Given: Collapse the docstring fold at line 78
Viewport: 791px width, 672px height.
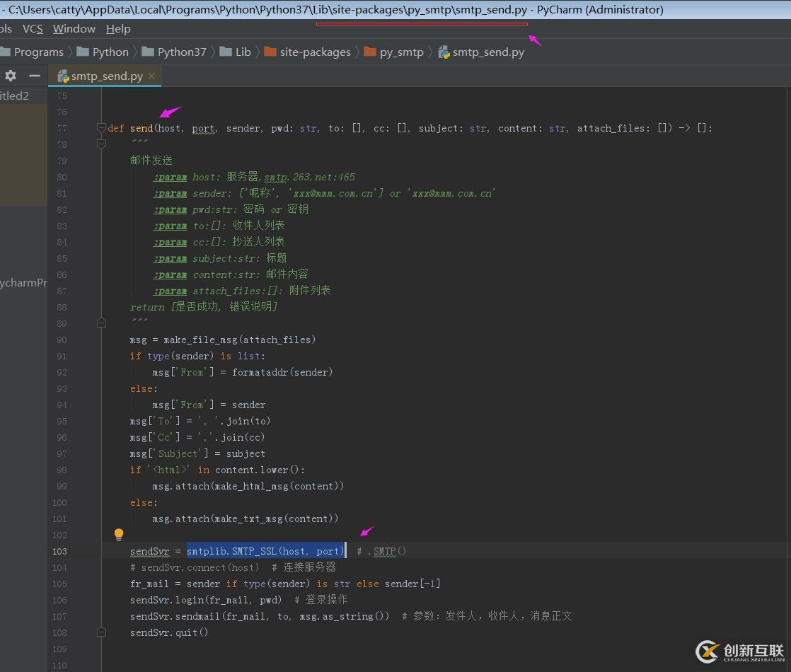Looking at the screenshot, I should coord(101,144).
